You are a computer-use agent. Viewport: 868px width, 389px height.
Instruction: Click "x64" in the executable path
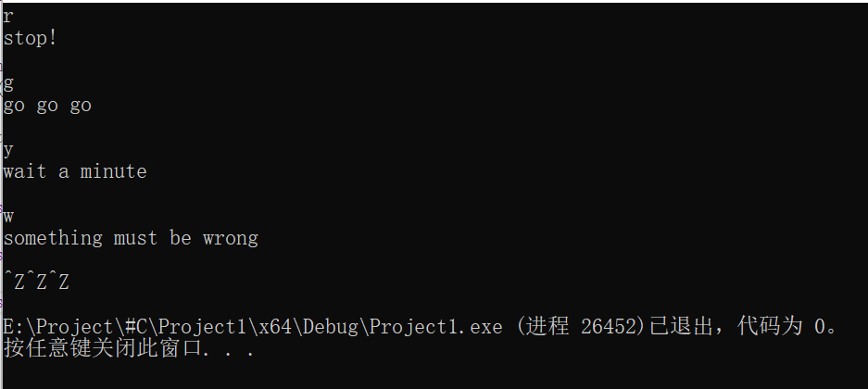(x=271, y=327)
